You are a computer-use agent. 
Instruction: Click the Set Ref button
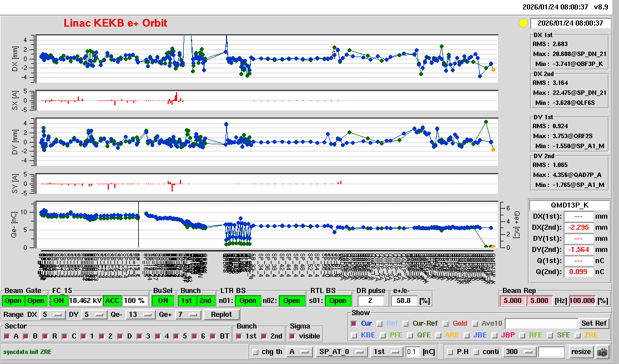(593, 323)
